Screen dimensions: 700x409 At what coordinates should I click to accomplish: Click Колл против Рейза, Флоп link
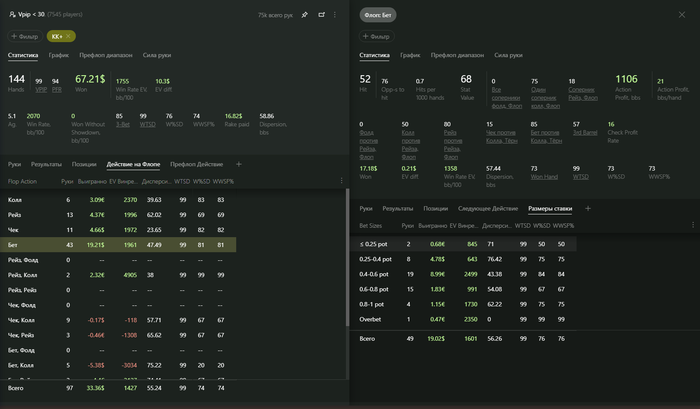[x=410, y=145]
